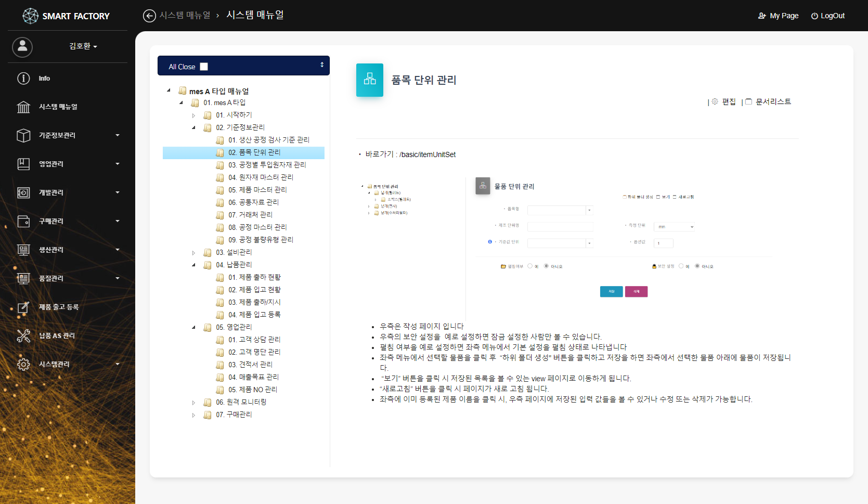The image size is (868, 504).
Task: Select 05. 제품 마스터 관리 tree item
Action: click(x=257, y=190)
